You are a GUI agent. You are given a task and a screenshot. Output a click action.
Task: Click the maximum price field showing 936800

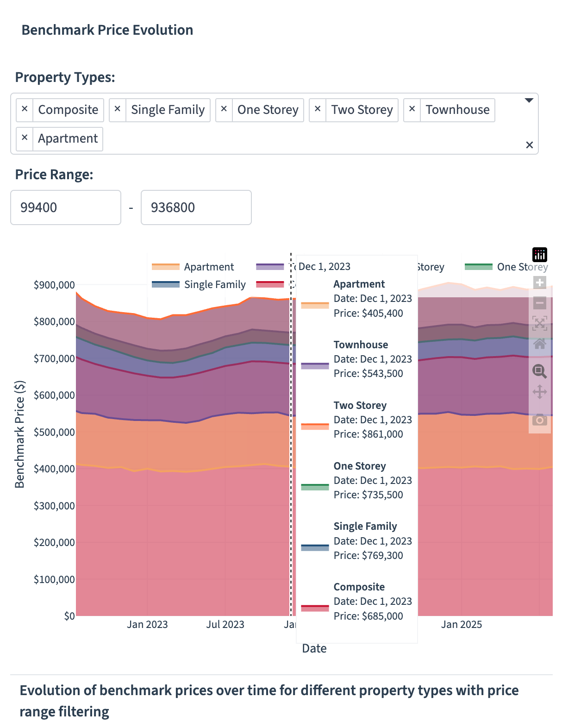(196, 207)
